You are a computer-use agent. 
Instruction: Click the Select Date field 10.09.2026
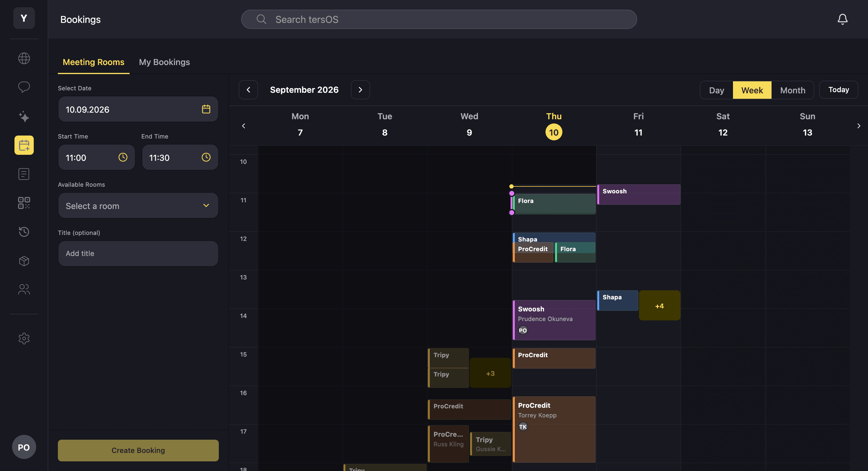[138, 109]
